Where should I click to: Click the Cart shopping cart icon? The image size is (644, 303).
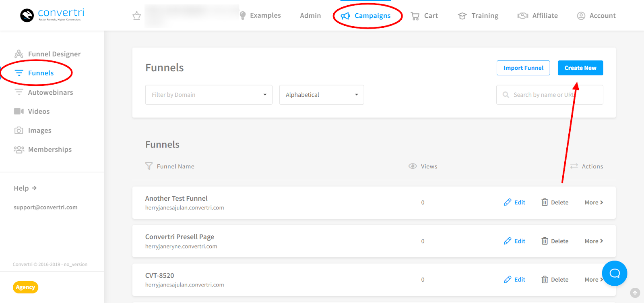tap(415, 16)
